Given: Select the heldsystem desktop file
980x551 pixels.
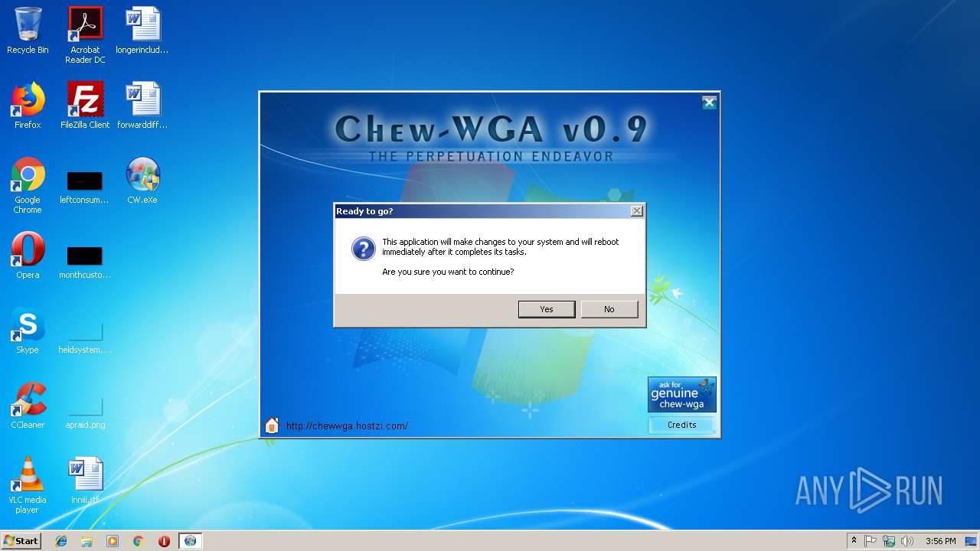Looking at the screenshot, I should pos(85,336).
